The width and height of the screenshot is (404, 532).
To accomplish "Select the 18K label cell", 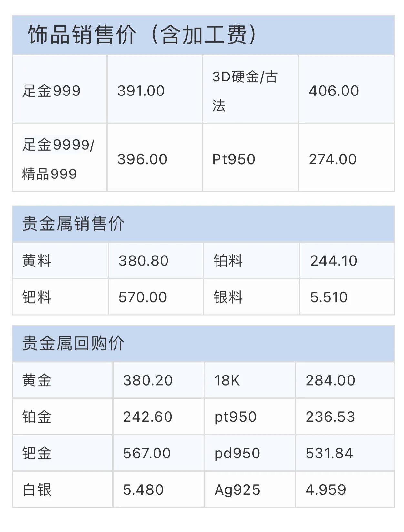I will click(227, 380).
